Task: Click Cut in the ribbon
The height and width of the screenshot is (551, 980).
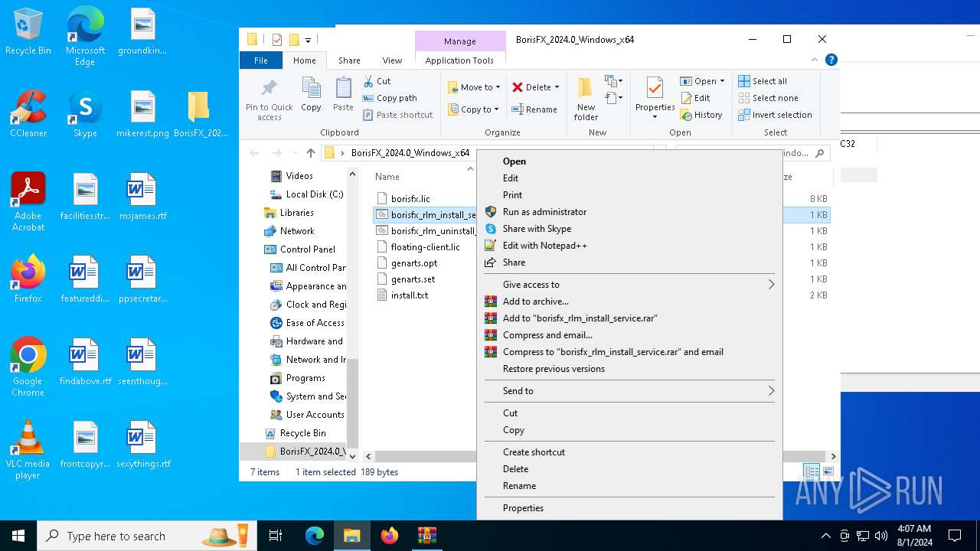Action: click(x=377, y=81)
